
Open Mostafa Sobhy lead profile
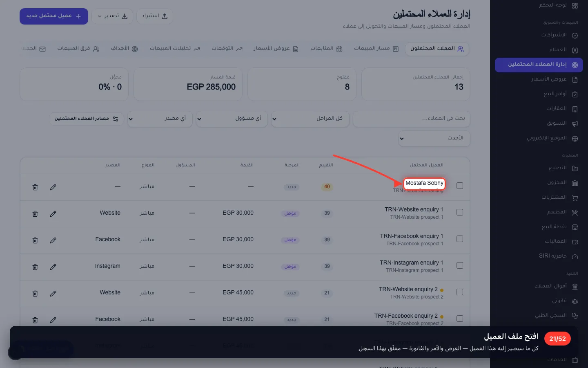pos(424,183)
